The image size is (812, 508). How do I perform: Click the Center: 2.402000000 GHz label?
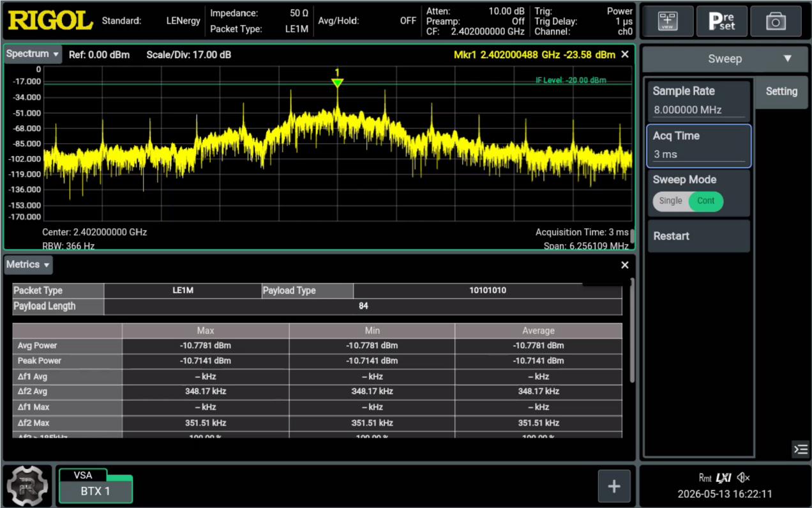point(94,232)
